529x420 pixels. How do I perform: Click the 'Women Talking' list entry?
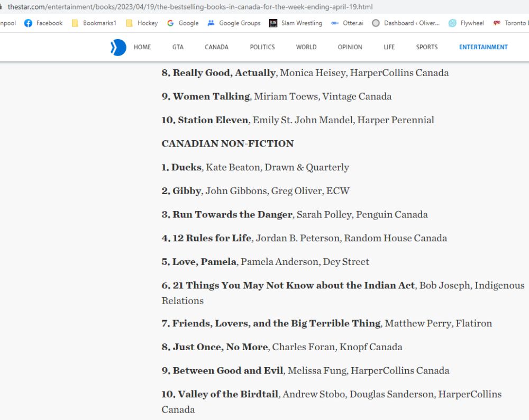[x=277, y=96]
